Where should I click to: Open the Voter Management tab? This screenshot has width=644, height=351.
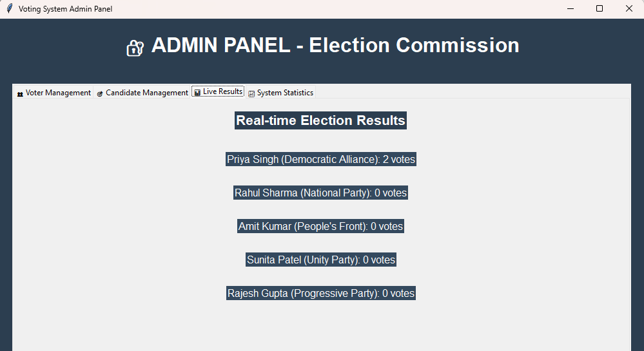[58, 93]
